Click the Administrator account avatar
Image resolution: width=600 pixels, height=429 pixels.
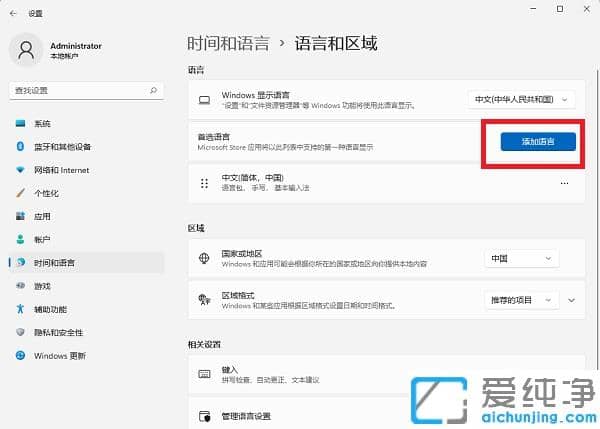coord(27,51)
